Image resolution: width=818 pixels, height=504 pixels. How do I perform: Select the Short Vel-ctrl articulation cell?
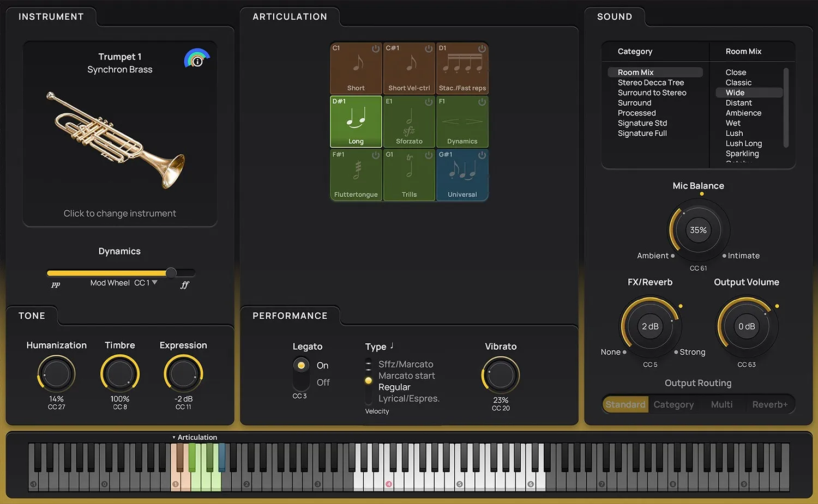pos(409,68)
